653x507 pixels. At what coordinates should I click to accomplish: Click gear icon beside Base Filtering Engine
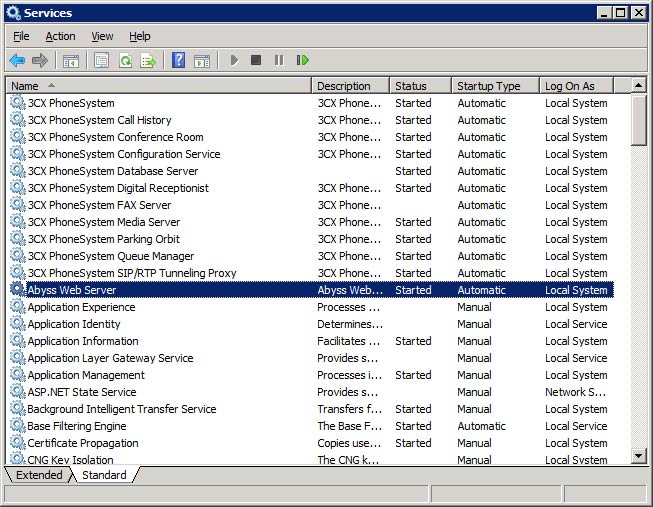(x=17, y=426)
